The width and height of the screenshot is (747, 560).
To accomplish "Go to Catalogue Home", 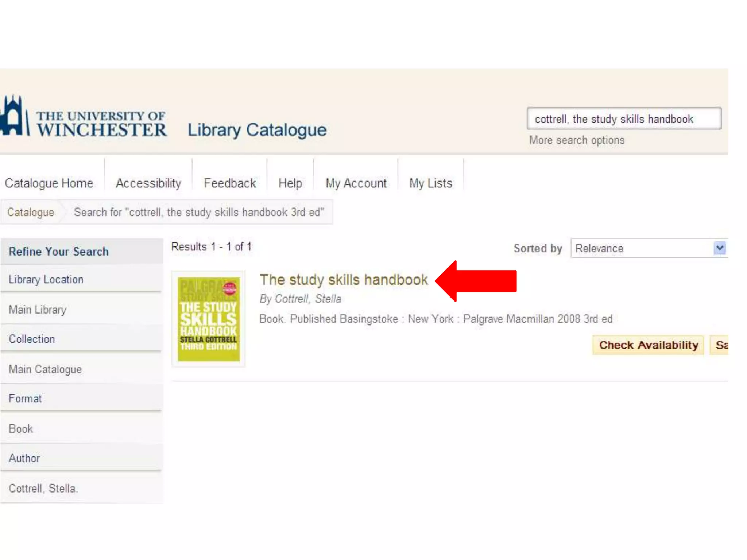I will coord(49,183).
